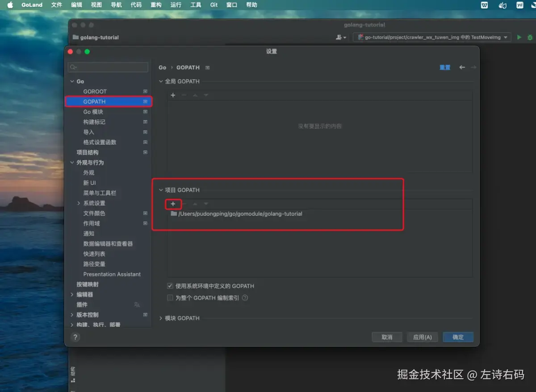Viewport: 536px width, 392px height.
Task: Uncheck 使用系统环境中定义的 GOPATH
Action: [x=170, y=286]
